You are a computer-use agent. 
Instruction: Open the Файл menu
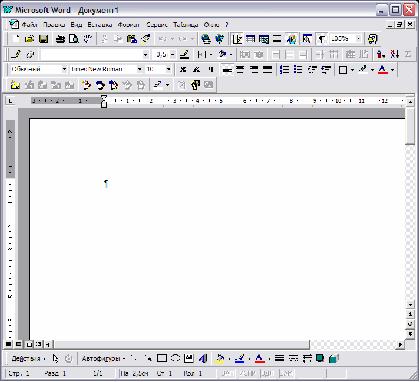(29, 25)
